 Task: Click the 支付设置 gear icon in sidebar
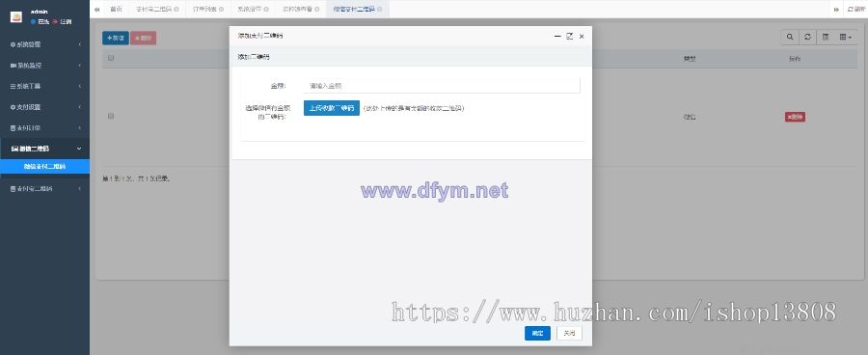point(14,107)
